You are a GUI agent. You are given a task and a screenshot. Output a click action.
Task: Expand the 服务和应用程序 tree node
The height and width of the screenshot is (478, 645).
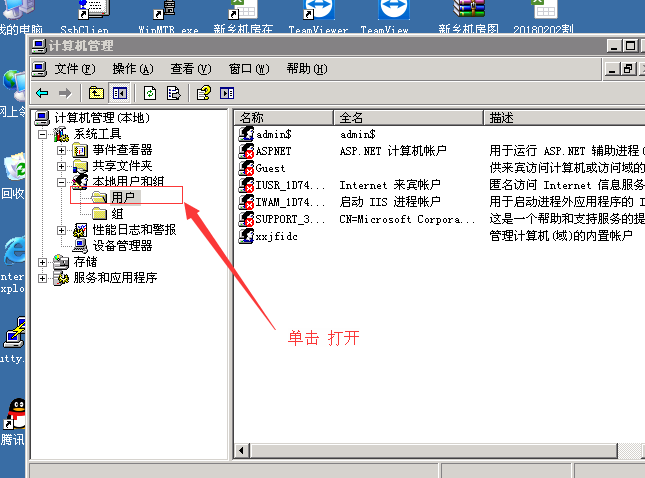42,278
